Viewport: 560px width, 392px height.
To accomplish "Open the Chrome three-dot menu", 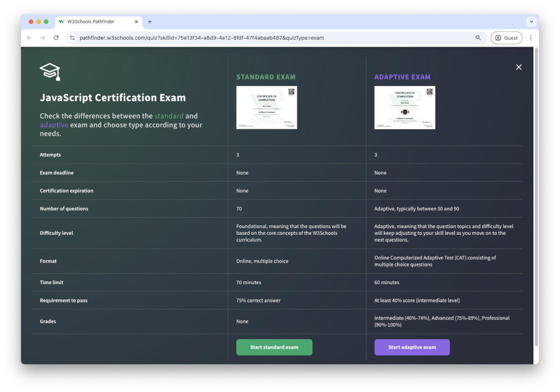I will click(x=531, y=38).
